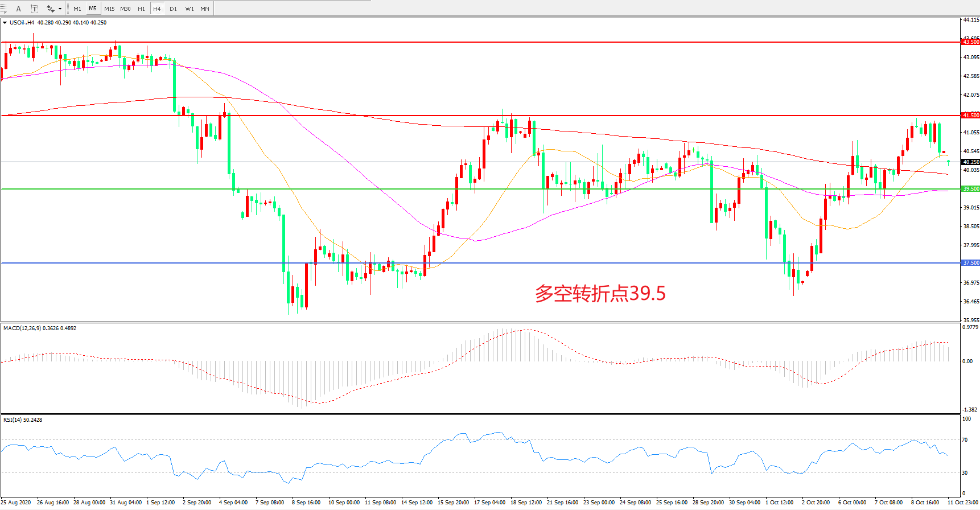Change to D1 daily timeframe
The width and height of the screenshot is (980, 510).
pos(173,9)
